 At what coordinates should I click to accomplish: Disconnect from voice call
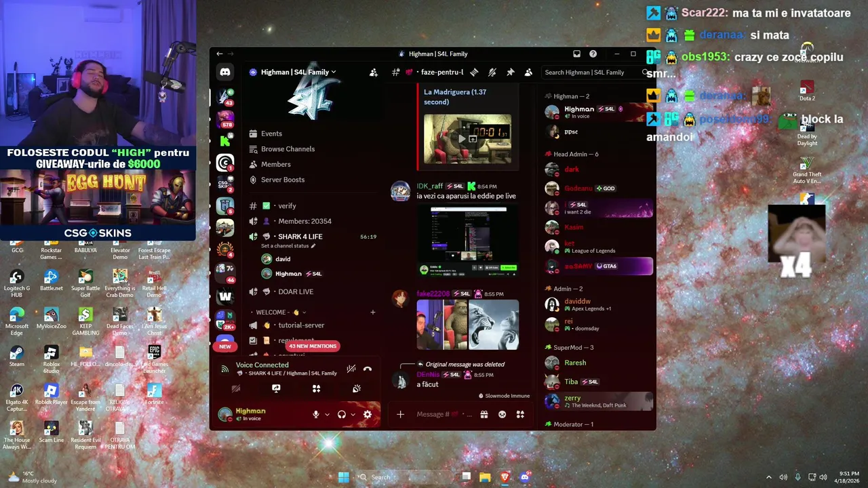tap(368, 369)
